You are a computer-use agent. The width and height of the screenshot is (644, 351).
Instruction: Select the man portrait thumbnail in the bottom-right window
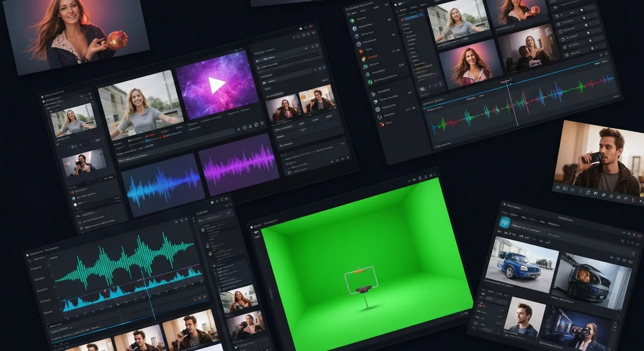click(x=525, y=317)
